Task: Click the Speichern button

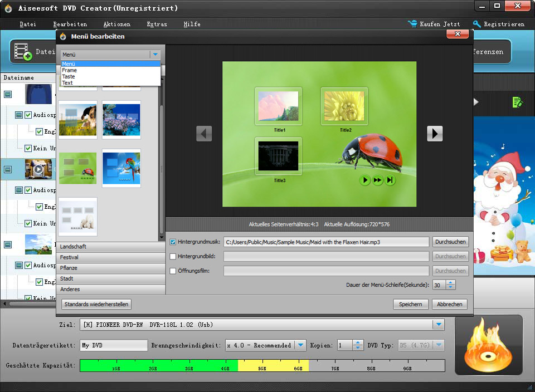Action: pyautogui.click(x=410, y=304)
